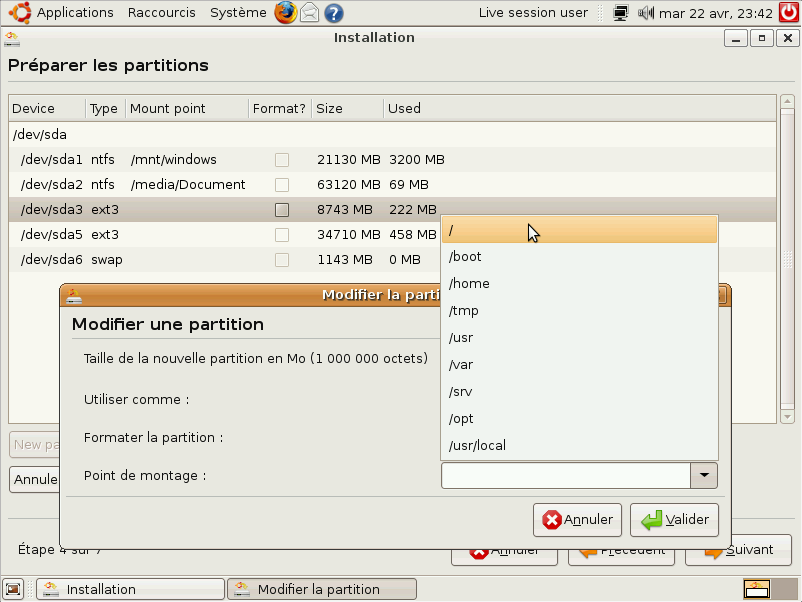Pick /usr from the mount point list
802x602 pixels.
pyautogui.click(x=580, y=338)
